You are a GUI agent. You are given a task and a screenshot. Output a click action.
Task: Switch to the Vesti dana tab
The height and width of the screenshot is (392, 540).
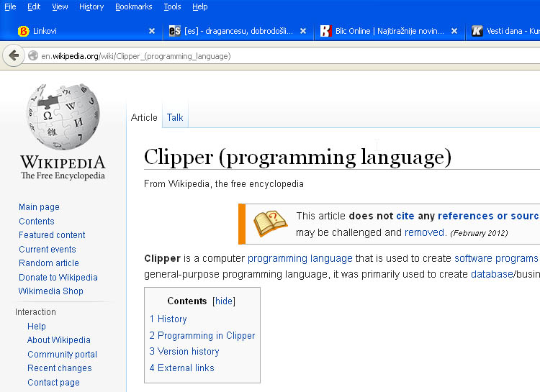tap(503, 31)
